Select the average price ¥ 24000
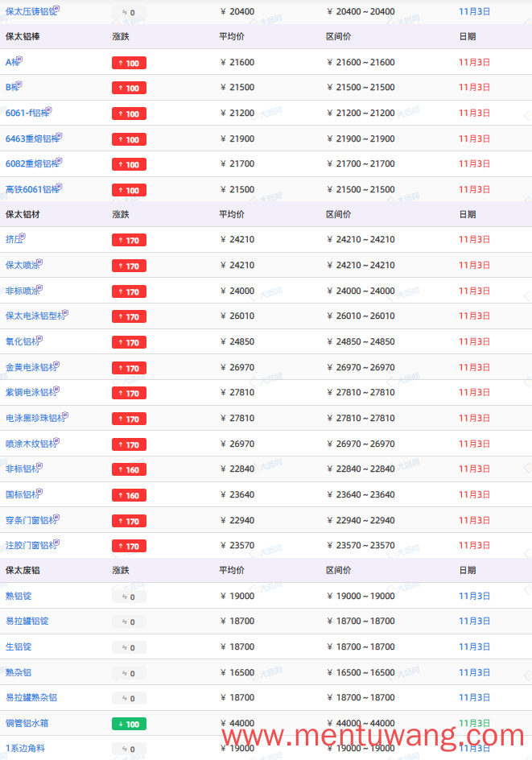This screenshot has width=532, height=760. point(237,291)
